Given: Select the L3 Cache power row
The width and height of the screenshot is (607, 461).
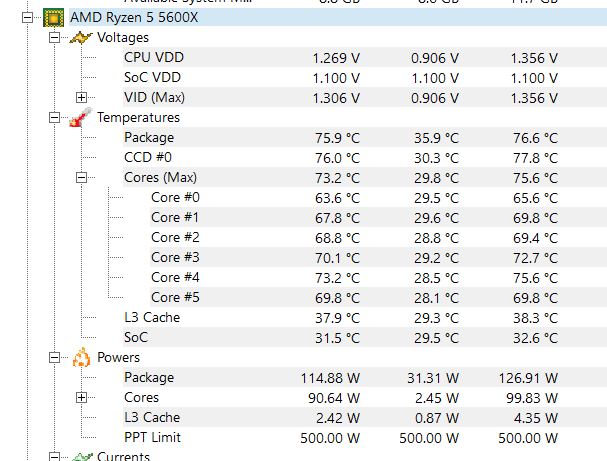Looking at the screenshot, I should (365, 417).
